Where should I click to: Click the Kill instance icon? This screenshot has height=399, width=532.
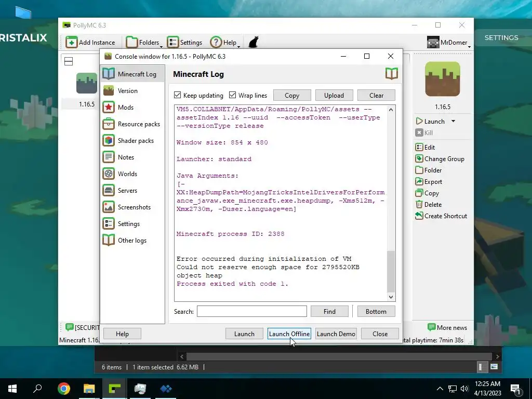pos(419,132)
